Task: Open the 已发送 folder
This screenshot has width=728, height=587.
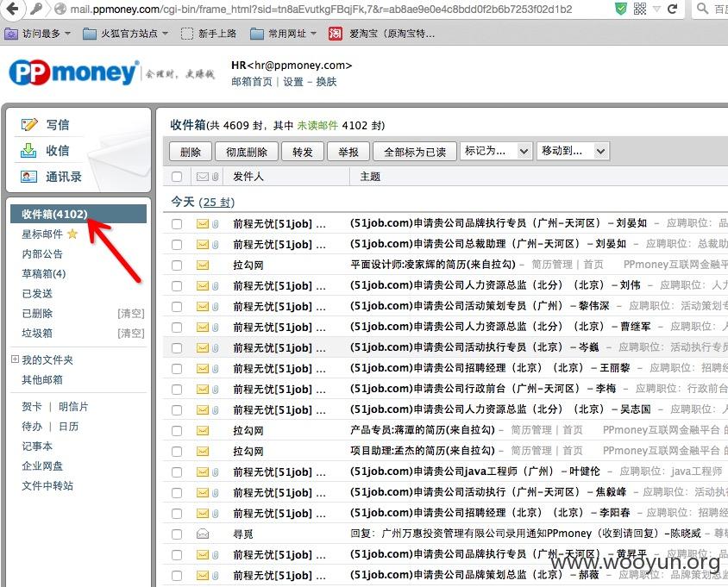Action: (37, 294)
